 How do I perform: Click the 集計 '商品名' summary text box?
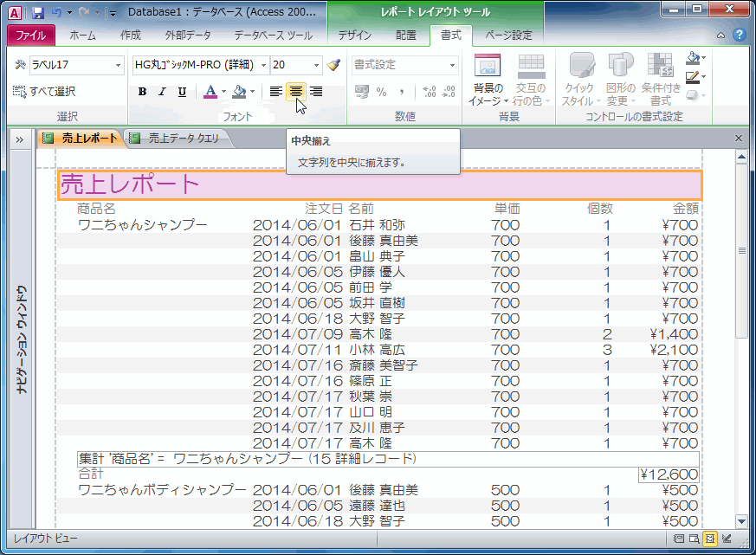click(388, 459)
